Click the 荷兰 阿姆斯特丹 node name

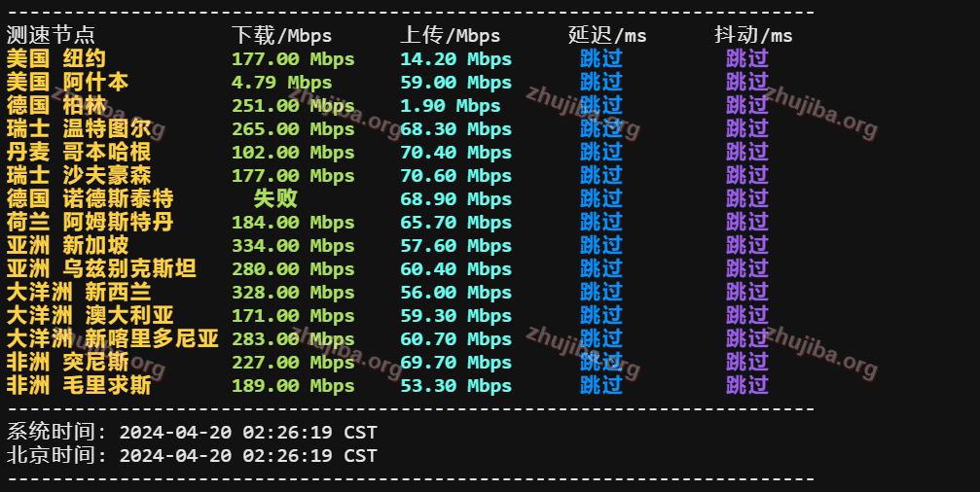pos(90,222)
